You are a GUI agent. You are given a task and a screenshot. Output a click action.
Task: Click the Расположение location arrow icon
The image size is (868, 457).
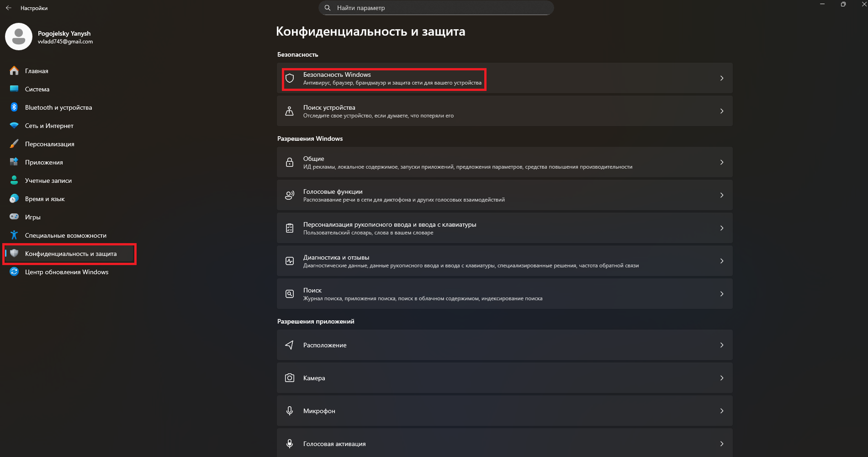coord(290,345)
